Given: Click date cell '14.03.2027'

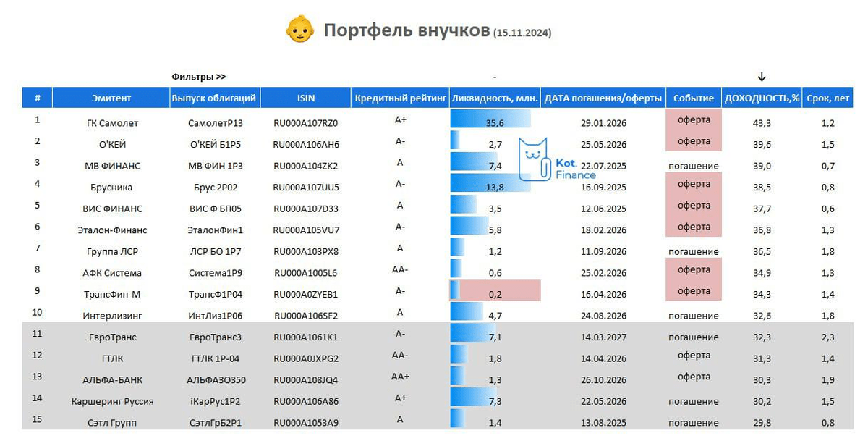Looking at the screenshot, I should (603, 337).
